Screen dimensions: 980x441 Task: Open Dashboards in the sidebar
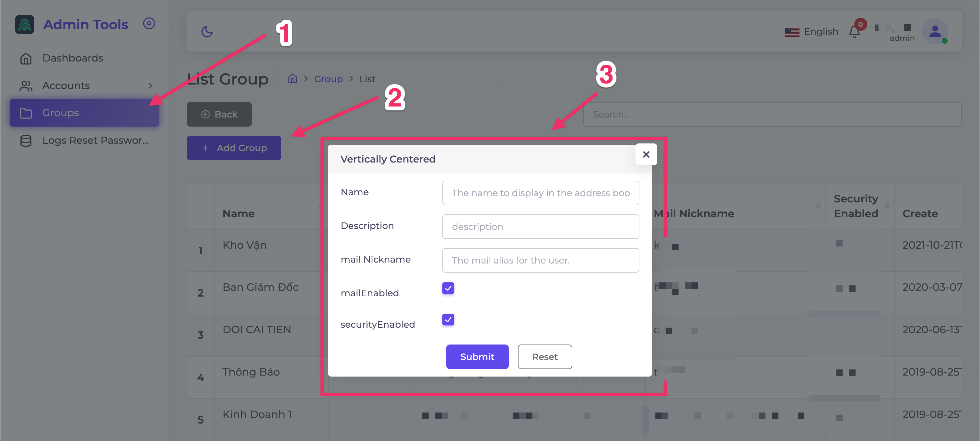coord(73,58)
